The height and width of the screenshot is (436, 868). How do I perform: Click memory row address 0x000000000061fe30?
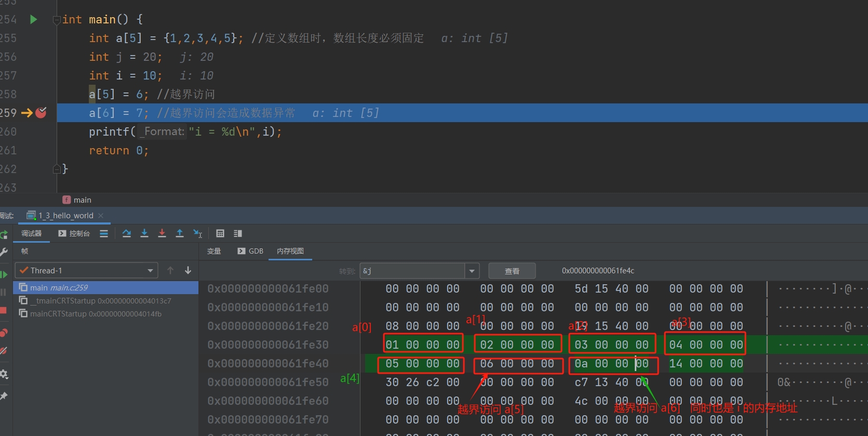268,345
